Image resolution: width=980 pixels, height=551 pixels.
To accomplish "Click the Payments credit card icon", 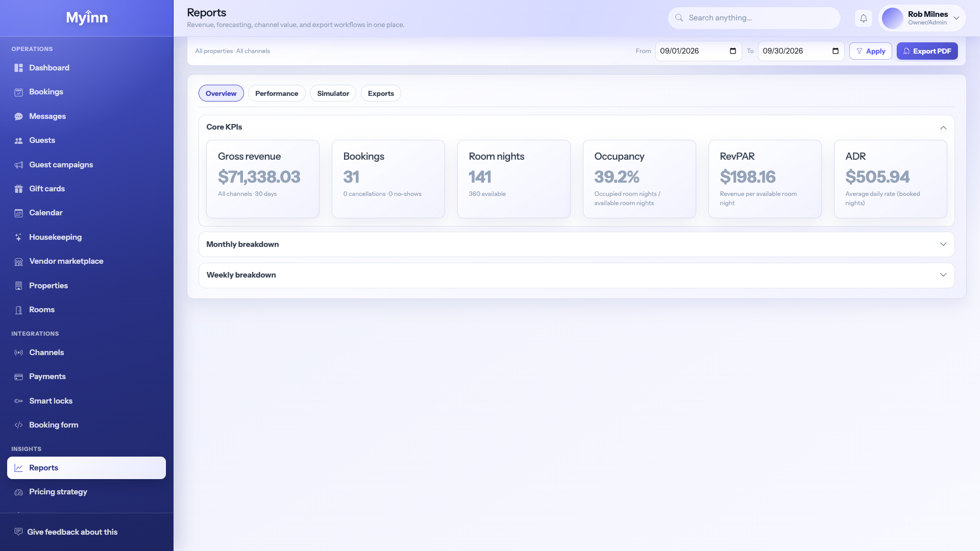I will [18, 377].
